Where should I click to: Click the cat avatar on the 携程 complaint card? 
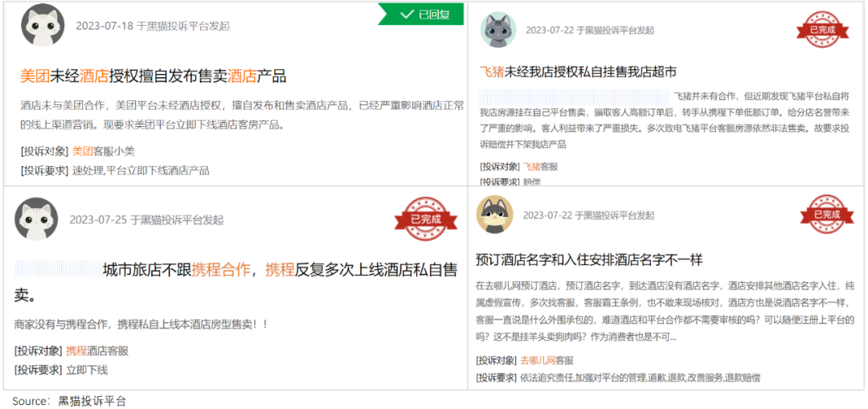(x=36, y=219)
